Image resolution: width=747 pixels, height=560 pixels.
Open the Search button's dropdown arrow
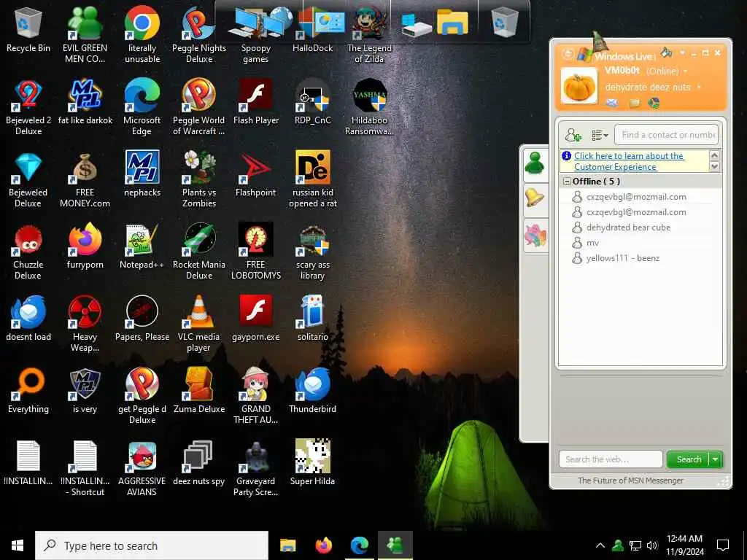pos(715,459)
